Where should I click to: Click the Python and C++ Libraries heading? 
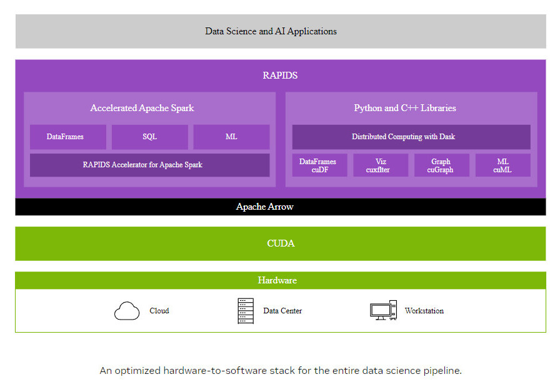[x=404, y=108]
